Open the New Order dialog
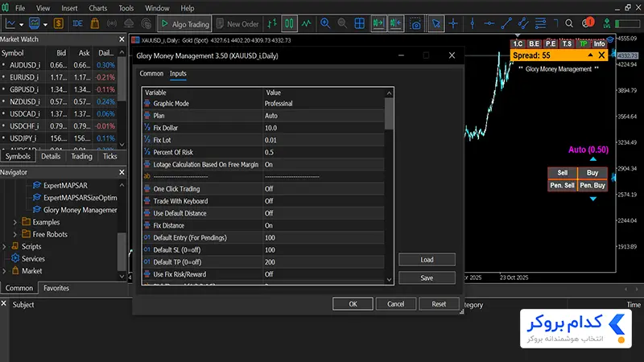This screenshot has width=644, height=362. (237, 24)
